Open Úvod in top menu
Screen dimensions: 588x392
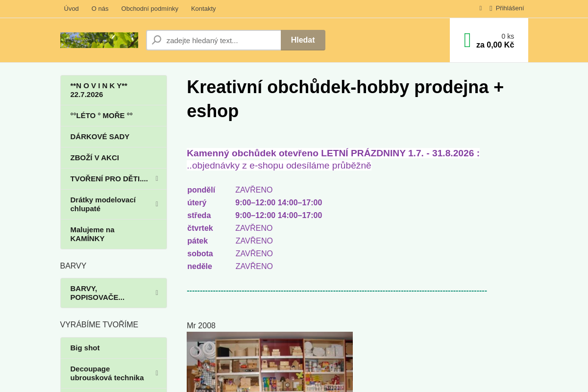pos(71,8)
